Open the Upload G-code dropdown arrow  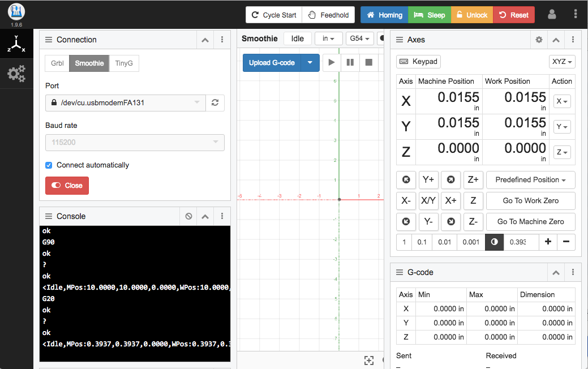point(308,62)
